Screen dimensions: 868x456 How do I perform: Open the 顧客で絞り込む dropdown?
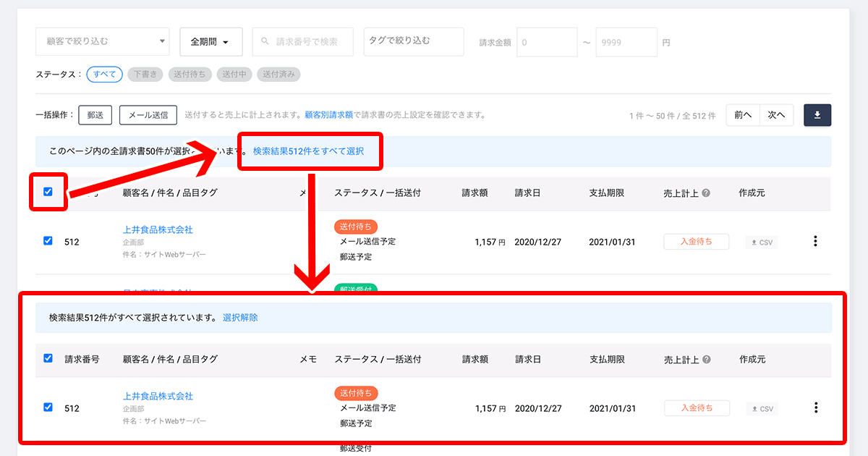point(102,42)
